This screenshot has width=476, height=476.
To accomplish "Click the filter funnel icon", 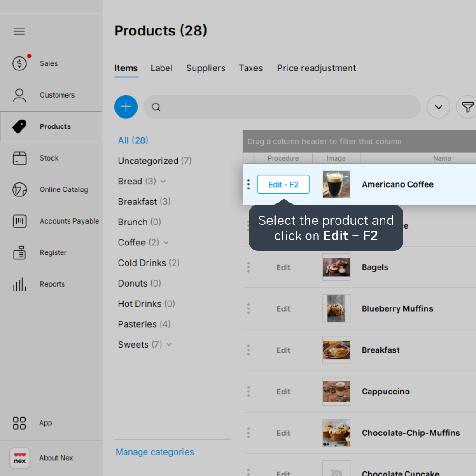I will tap(467, 107).
